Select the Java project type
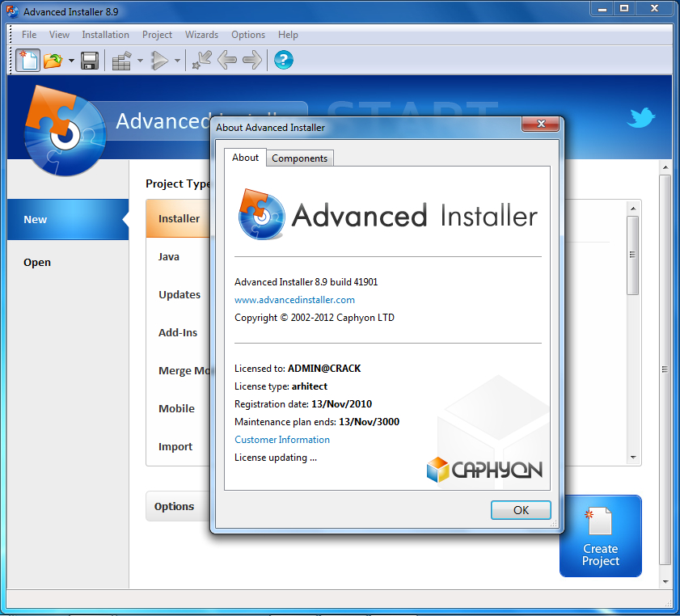The image size is (680, 616). [x=169, y=256]
